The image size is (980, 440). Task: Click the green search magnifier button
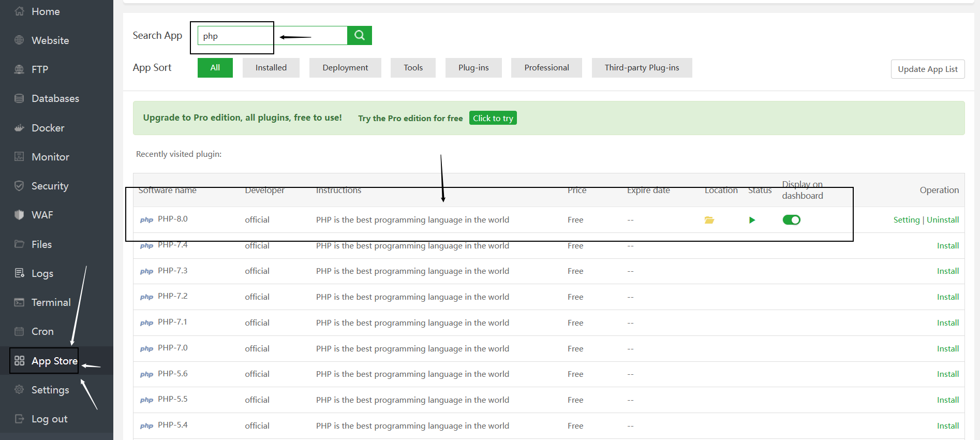click(360, 36)
